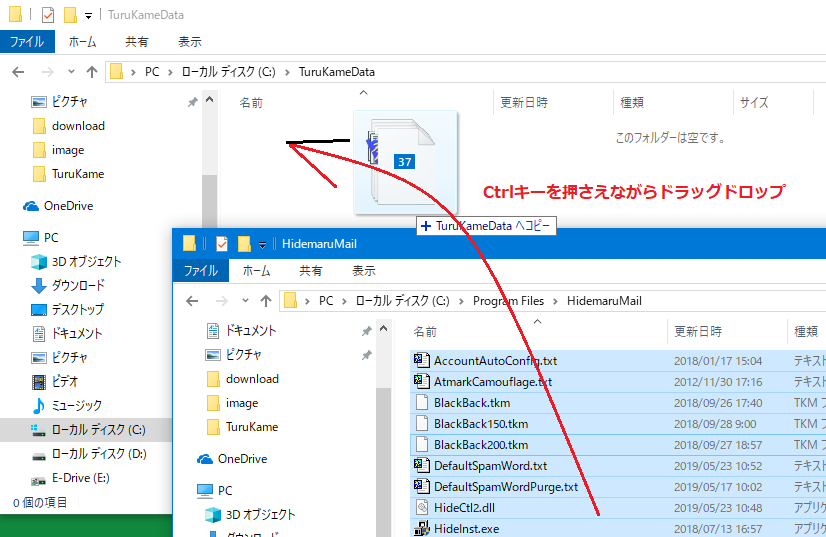826x537 pixels.
Task: Click the back arrow in the TuruKameData window
Action: (x=18, y=72)
